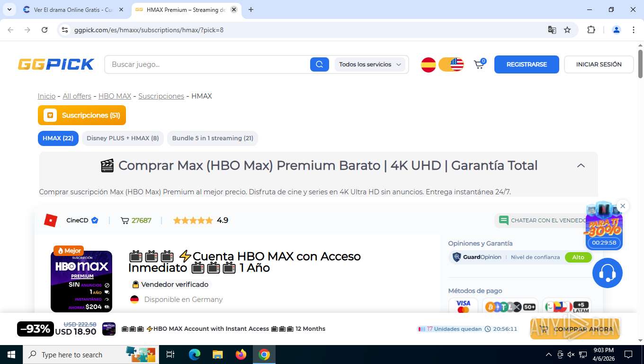Click the Buscar juego search field

coord(208,64)
